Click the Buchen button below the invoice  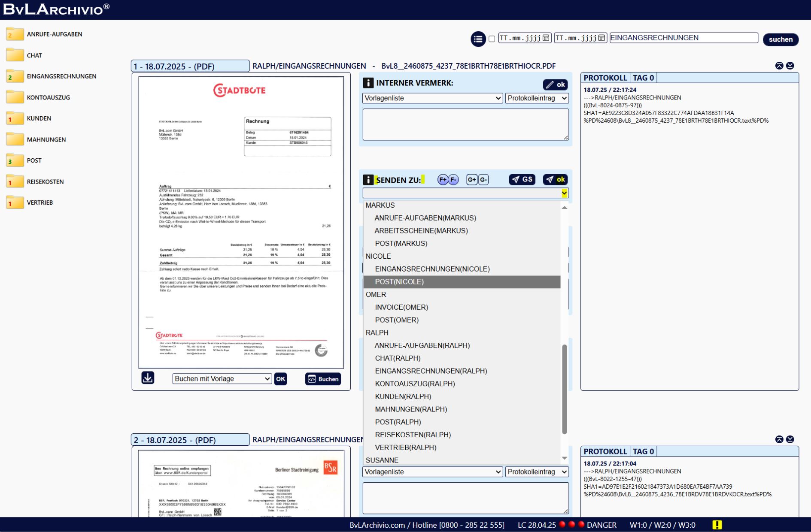(323, 379)
